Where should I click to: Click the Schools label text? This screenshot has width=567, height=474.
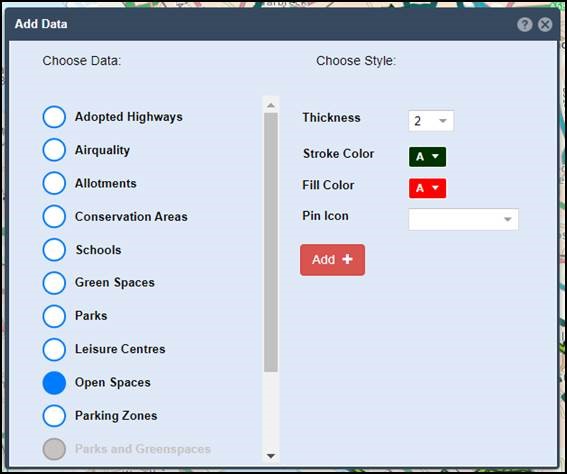pos(98,250)
